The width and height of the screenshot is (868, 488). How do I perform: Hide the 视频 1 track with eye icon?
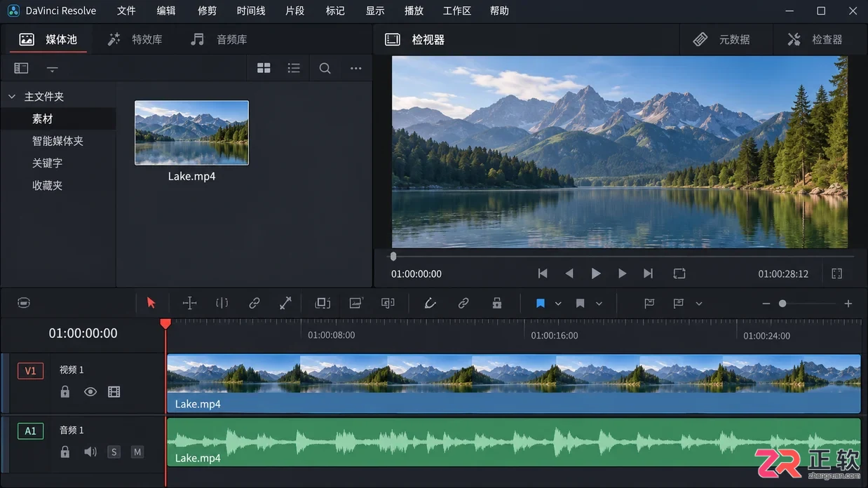90,392
